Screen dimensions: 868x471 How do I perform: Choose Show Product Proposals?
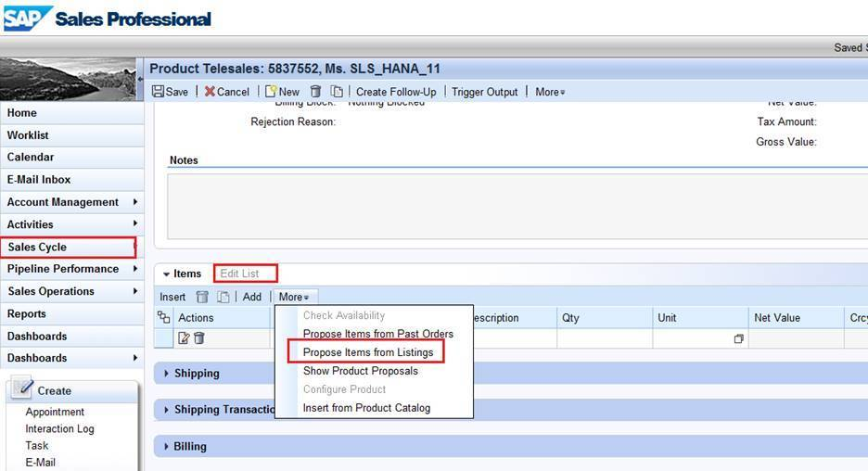click(361, 371)
